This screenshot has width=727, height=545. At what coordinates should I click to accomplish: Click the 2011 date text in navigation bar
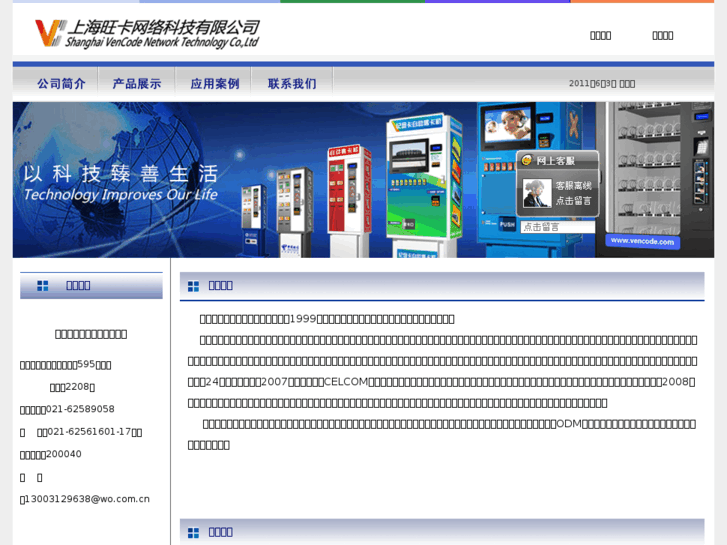[x=602, y=84]
